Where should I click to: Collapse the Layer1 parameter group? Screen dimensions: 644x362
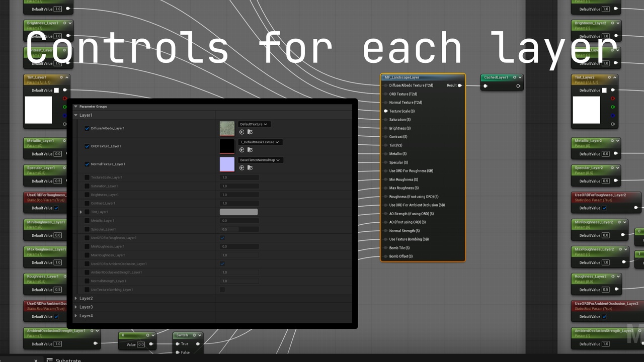[76, 115]
